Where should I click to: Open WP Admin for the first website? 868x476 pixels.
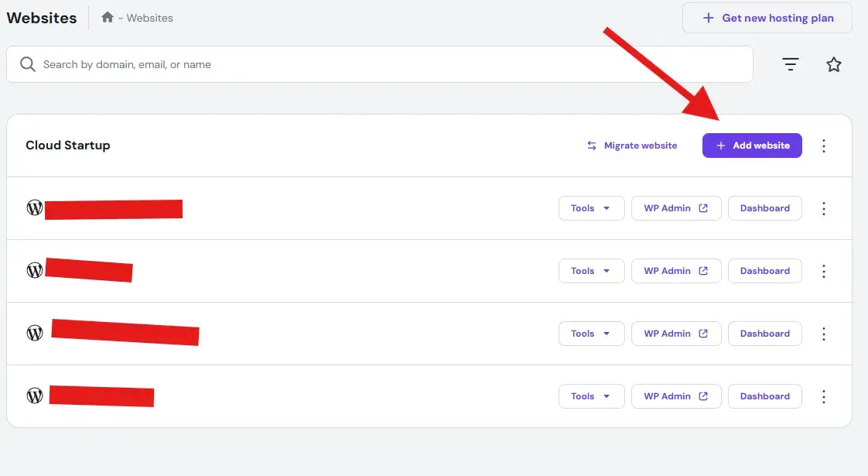(675, 208)
